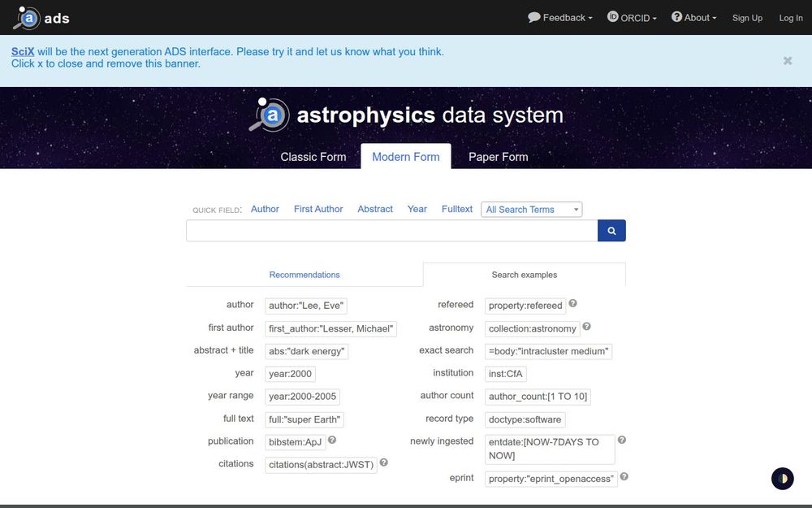Switch to Classic Form tab
The width and height of the screenshot is (812, 508).
pos(313,157)
